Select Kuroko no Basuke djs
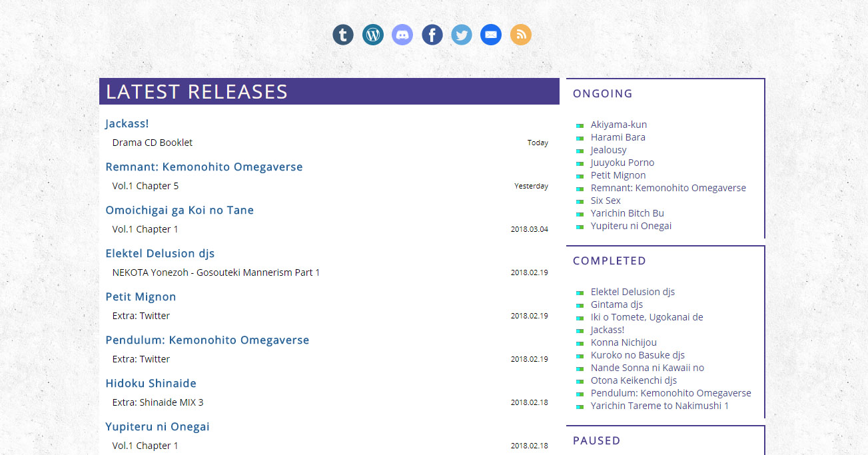 tap(638, 355)
